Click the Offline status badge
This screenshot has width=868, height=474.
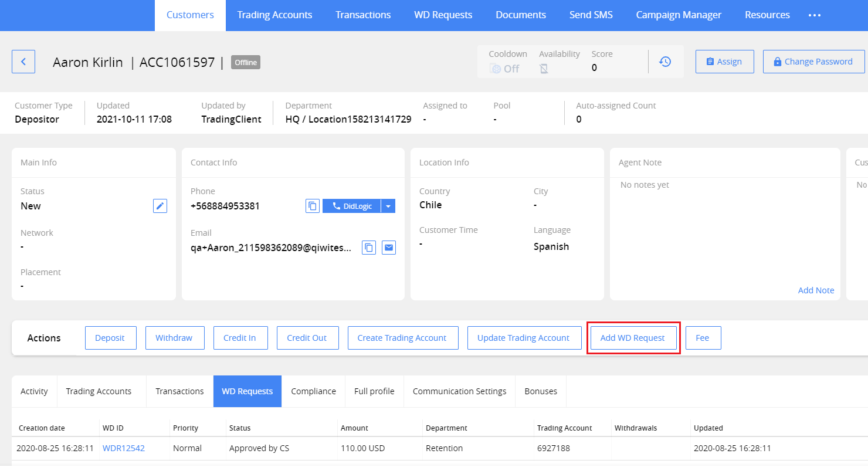point(245,62)
